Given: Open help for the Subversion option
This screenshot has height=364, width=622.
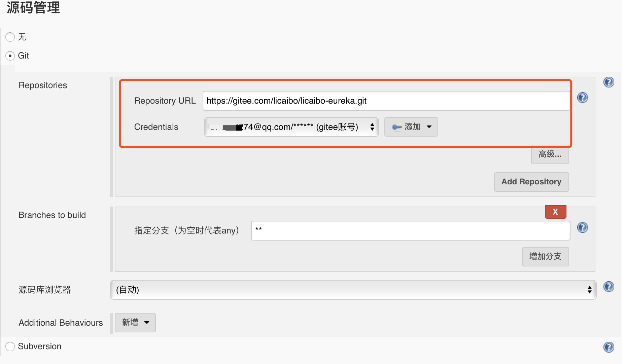Looking at the screenshot, I should pos(609,347).
